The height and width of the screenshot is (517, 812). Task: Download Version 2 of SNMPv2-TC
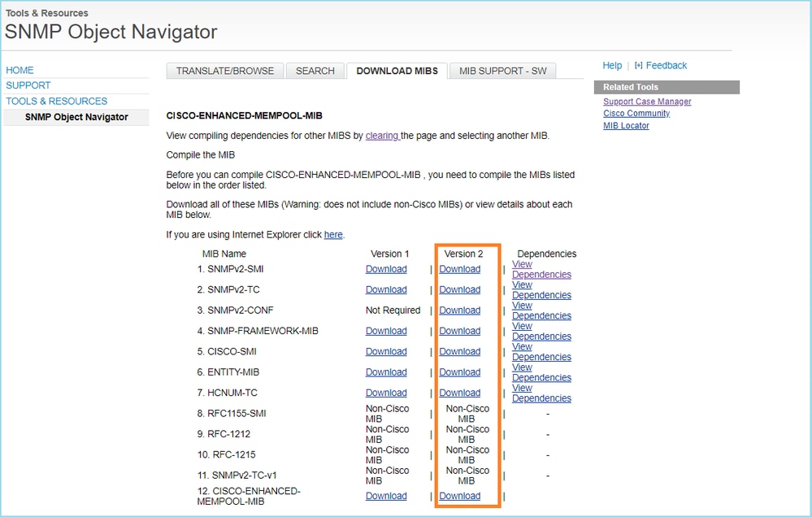pos(459,289)
